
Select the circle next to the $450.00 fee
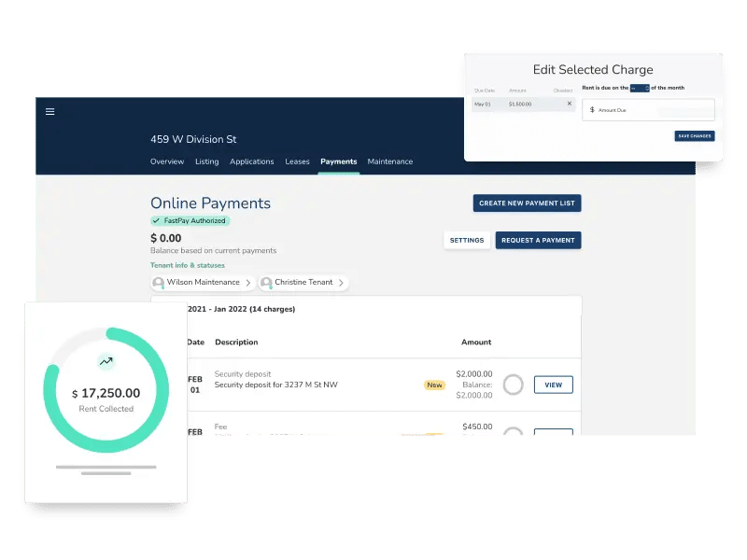513,434
